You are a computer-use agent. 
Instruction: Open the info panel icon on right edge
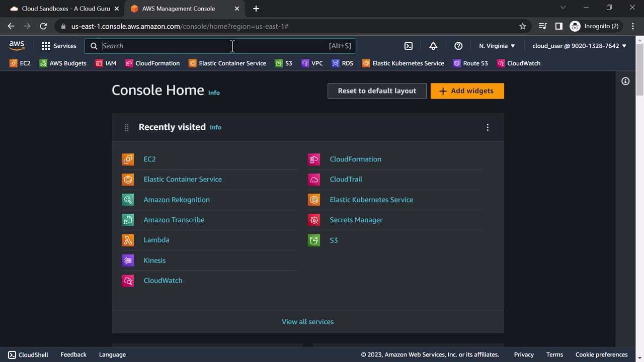point(625,81)
